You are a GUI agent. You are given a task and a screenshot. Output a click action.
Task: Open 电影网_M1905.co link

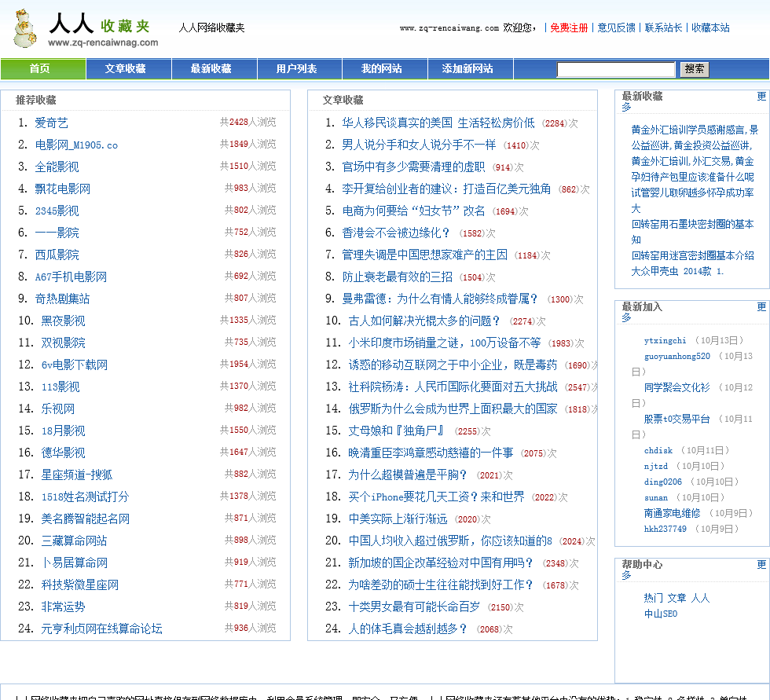[77, 145]
